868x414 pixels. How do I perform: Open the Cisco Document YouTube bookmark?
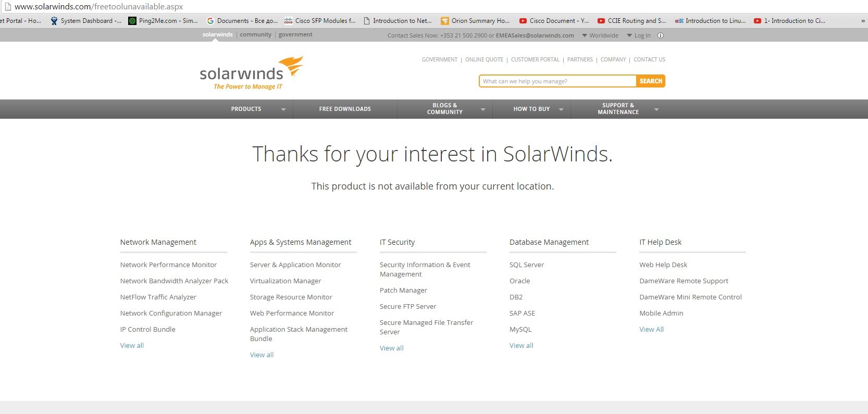554,21
